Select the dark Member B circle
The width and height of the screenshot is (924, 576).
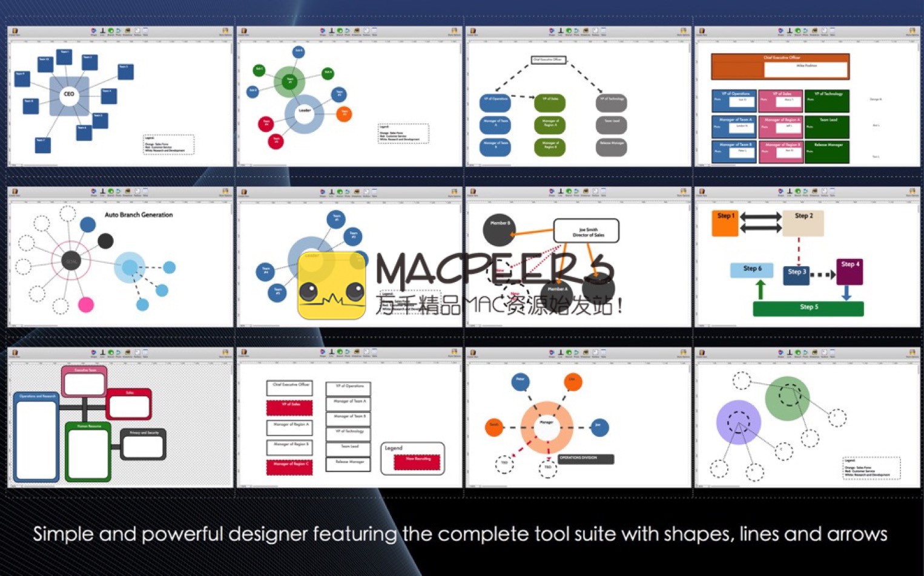pyautogui.click(x=499, y=231)
